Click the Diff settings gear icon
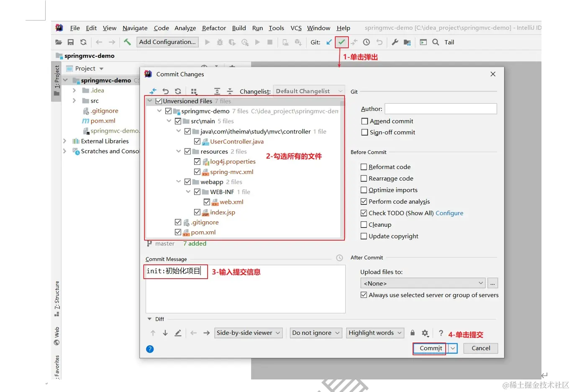This screenshot has width=572, height=392. (x=425, y=333)
